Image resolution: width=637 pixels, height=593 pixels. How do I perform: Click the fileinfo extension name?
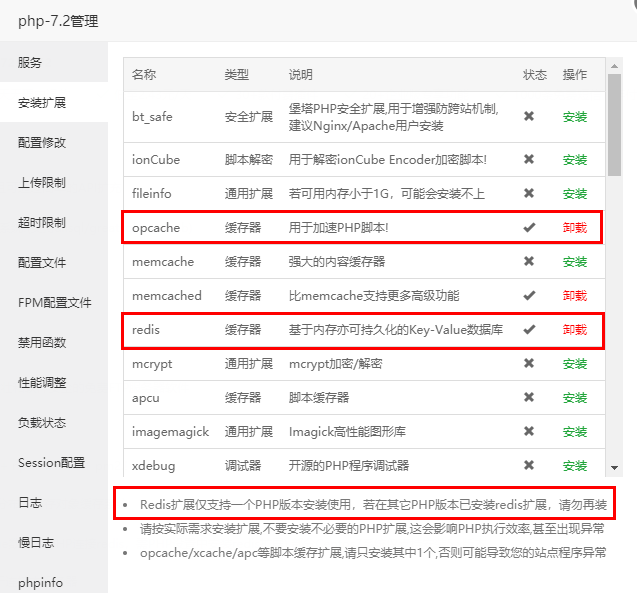(152, 194)
